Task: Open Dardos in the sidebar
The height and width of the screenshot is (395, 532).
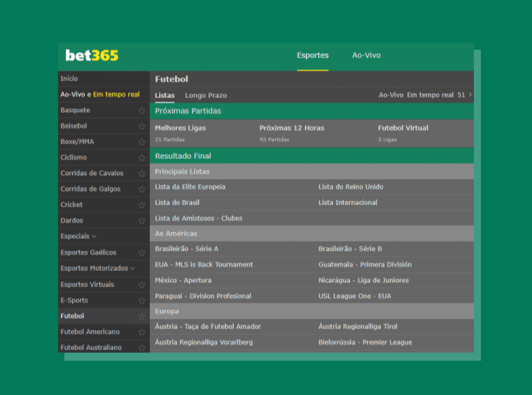Action: (x=71, y=221)
